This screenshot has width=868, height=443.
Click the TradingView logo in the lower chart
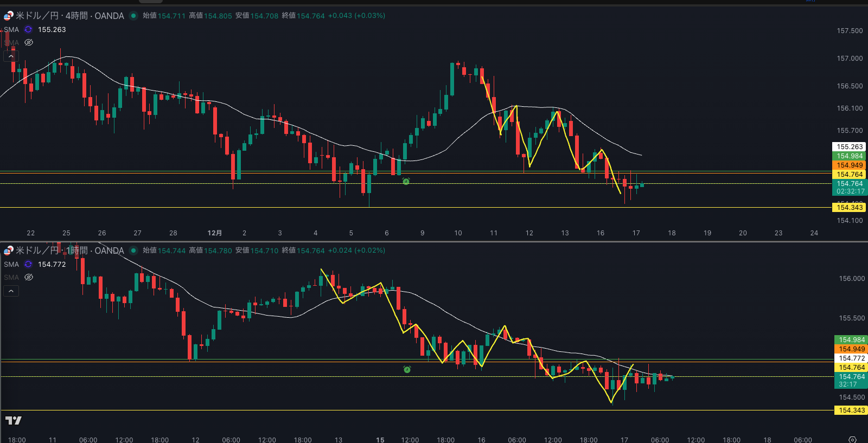coord(14,420)
